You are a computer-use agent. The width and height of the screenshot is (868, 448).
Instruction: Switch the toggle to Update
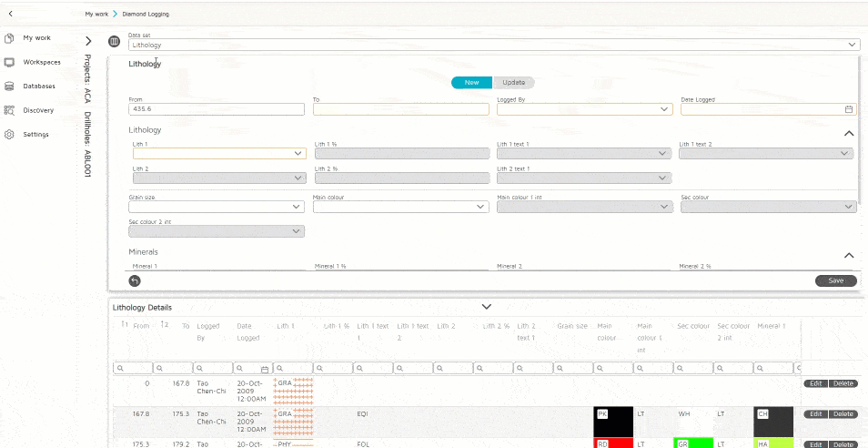click(x=513, y=83)
